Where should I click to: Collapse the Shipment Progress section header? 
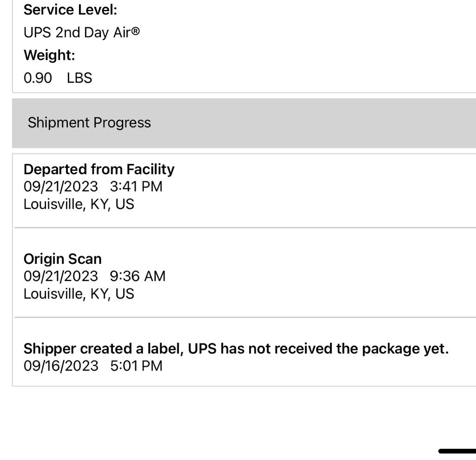point(89,123)
